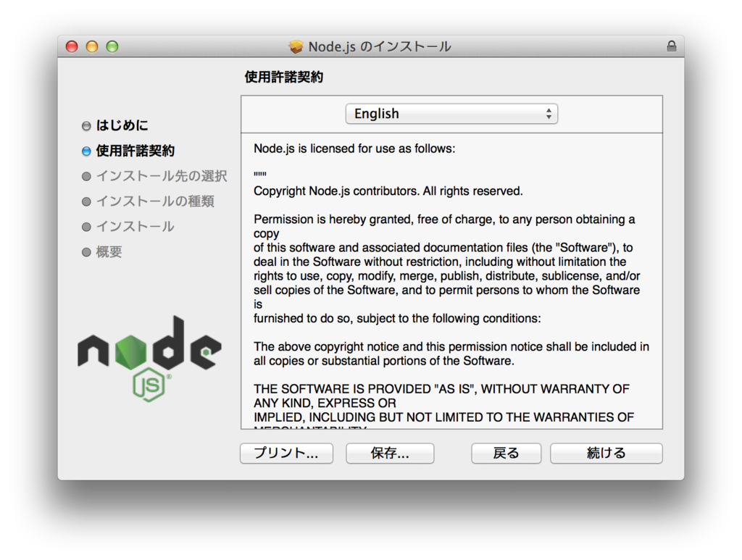
Task: Click "The above copyright notice" line
Action: point(451,347)
